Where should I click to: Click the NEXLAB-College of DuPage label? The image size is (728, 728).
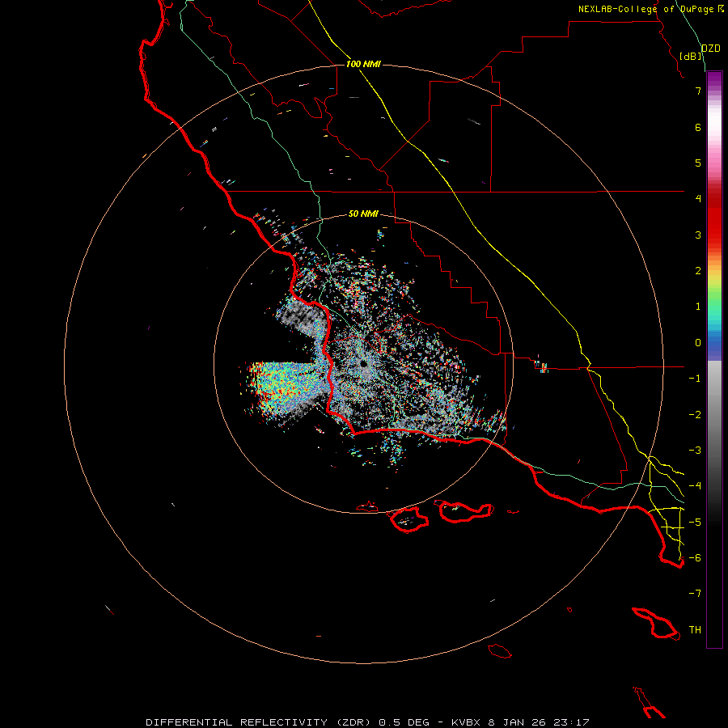point(645,9)
